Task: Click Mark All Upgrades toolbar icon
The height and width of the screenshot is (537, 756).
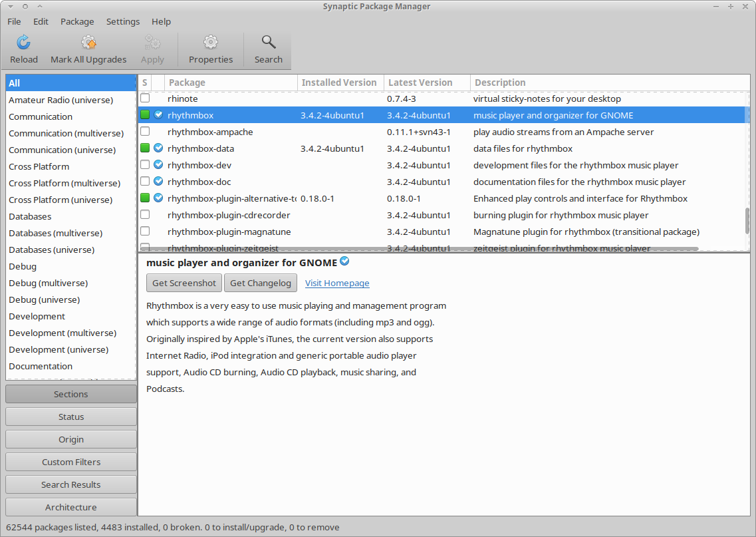Action: pos(88,43)
